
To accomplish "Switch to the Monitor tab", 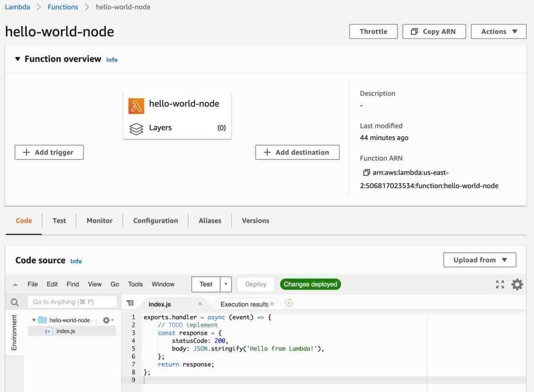I will point(99,220).
